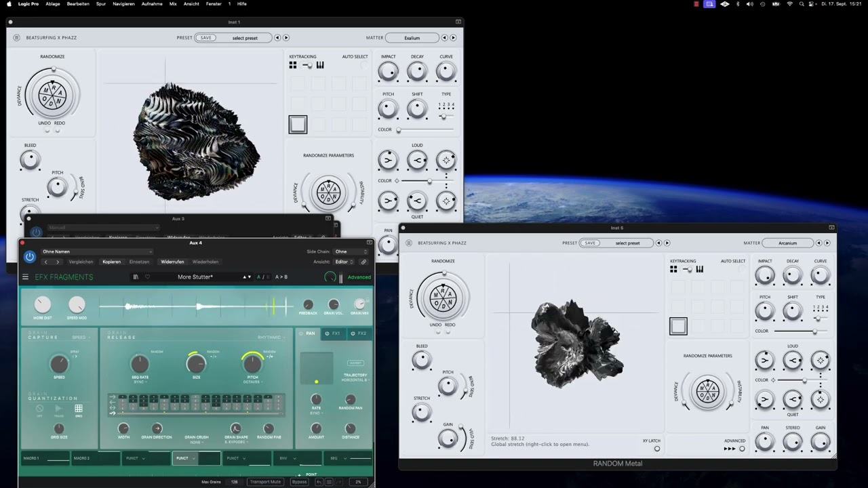Open Grain Shape S. Expodec dropdown

[x=236, y=442]
